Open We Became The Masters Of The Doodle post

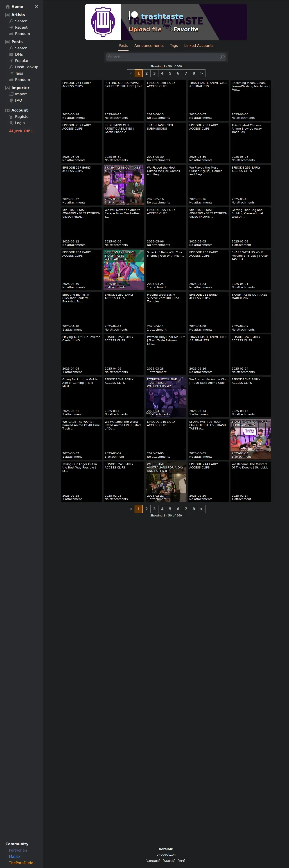point(251,482)
